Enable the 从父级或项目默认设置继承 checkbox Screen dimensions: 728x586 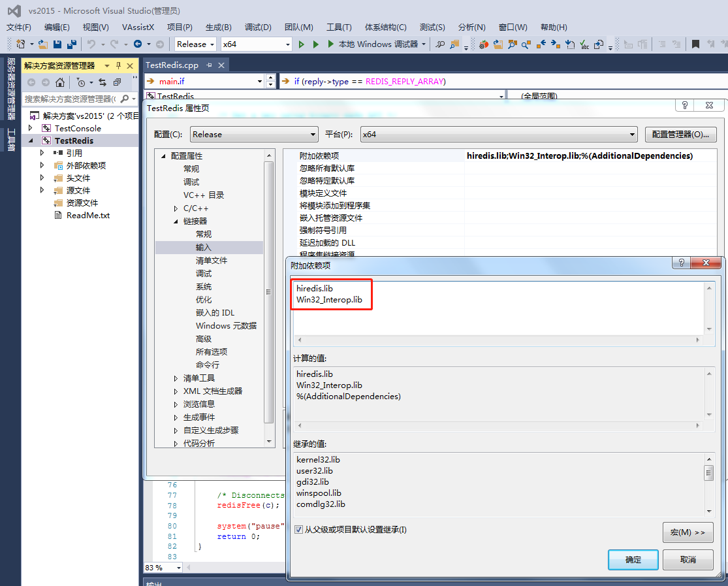coord(298,529)
